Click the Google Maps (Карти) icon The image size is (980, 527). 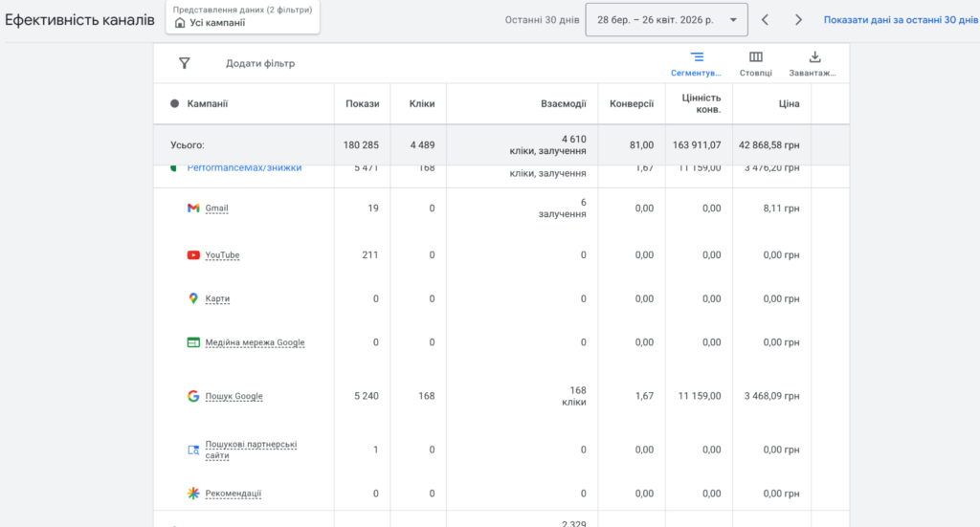[193, 298]
